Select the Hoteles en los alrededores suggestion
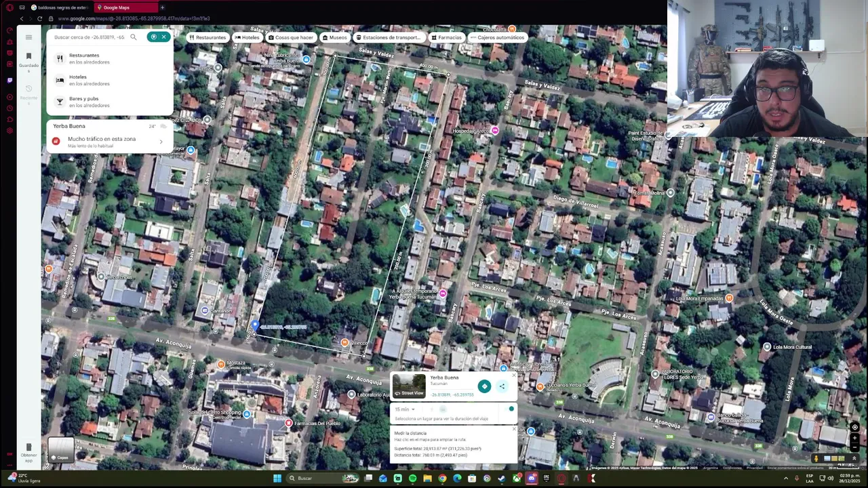 pyautogui.click(x=110, y=81)
